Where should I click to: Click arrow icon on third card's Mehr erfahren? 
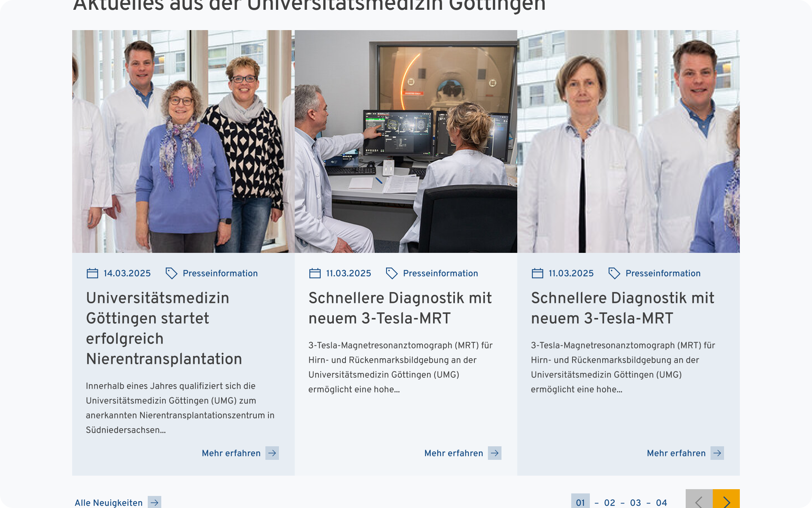tap(717, 453)
